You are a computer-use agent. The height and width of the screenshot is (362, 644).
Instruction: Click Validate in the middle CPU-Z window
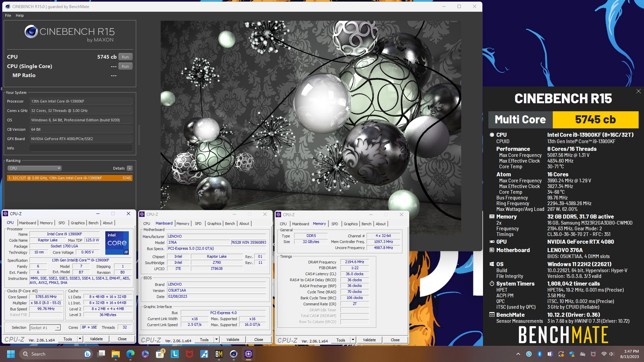click(x=233, y=340)
